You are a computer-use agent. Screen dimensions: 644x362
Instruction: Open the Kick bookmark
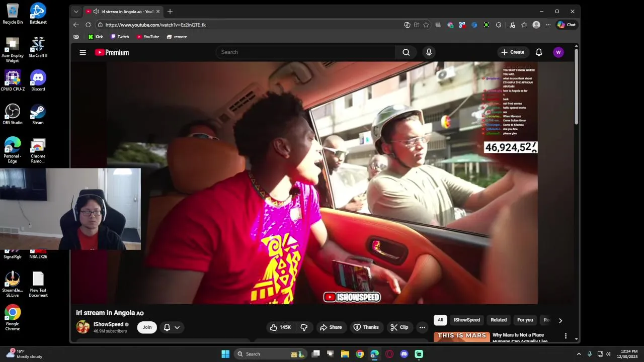click(x=96, y=37)
